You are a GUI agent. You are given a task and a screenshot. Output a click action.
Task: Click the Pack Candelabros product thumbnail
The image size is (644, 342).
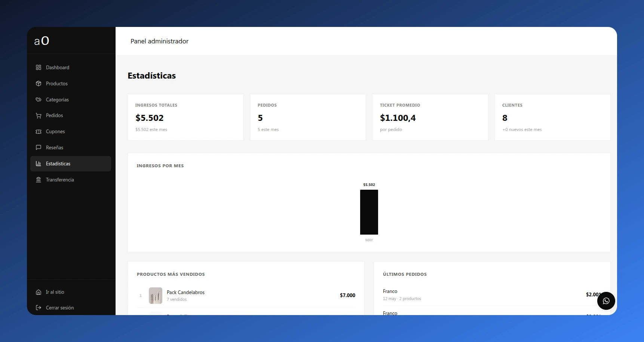click(156, 296)
